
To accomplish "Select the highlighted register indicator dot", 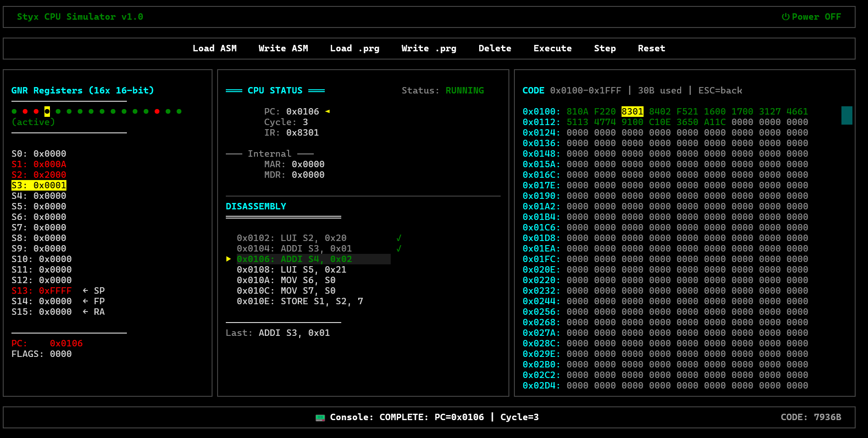I will click(x=47, y=111).
